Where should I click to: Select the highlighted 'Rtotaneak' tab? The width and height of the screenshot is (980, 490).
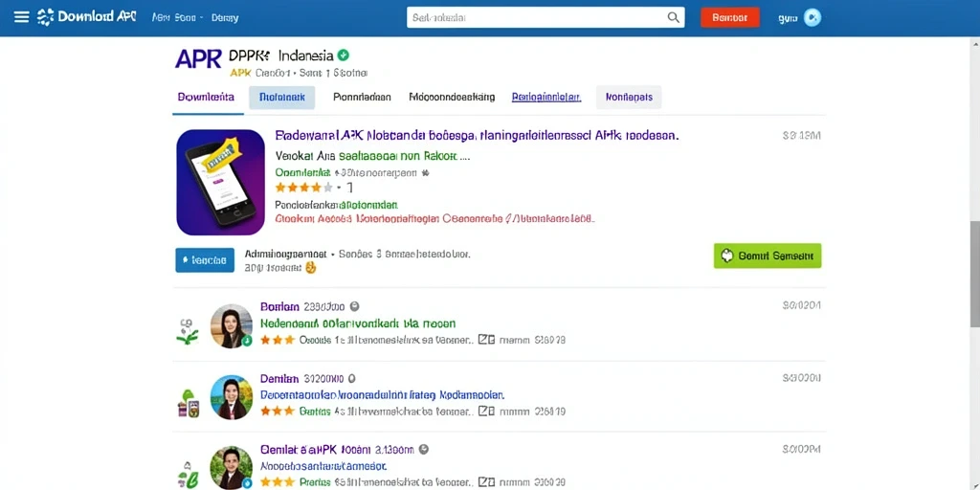[282, 98]
